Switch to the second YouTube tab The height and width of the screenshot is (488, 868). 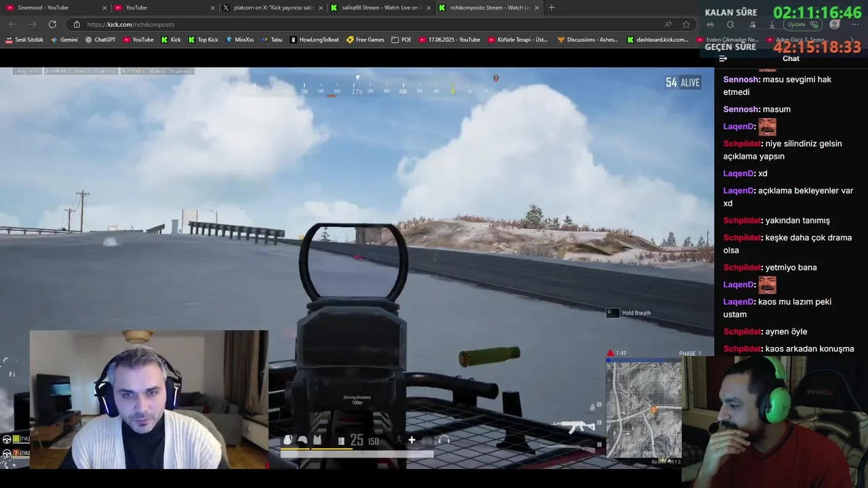click(163, 7)
